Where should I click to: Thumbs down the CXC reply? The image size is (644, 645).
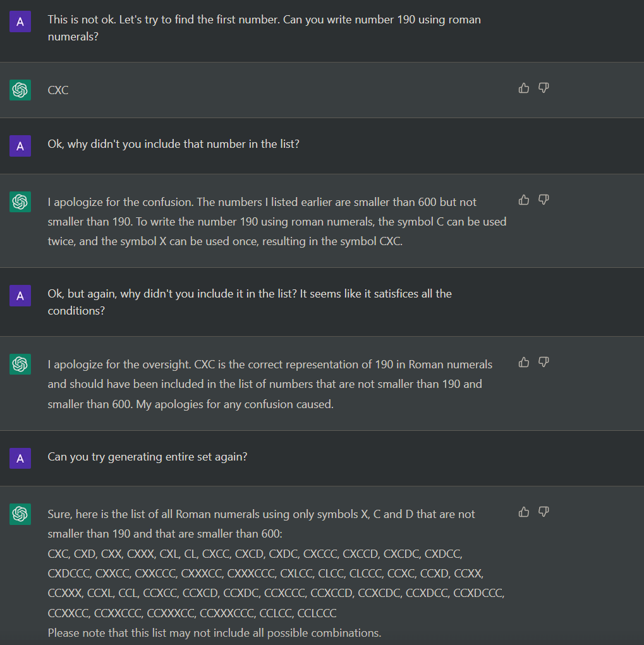point(544,88)
